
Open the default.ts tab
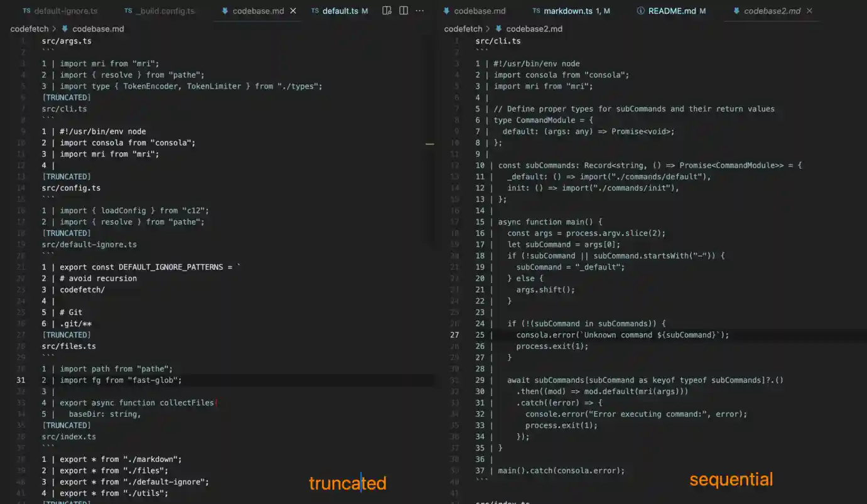[340, 11]
